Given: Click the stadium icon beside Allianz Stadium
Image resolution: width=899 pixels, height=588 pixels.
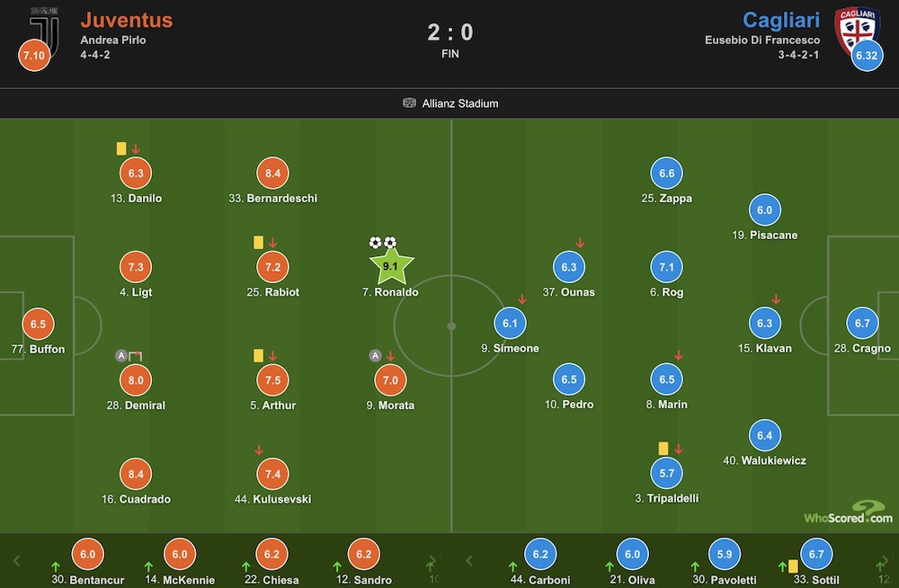Looking at the screenshot, I should pos(409,103).
